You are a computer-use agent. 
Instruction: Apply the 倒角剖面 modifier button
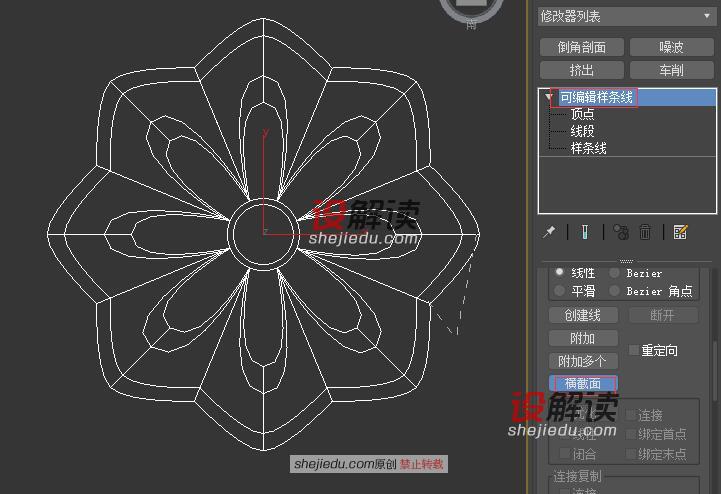click(x=582, y=47)
